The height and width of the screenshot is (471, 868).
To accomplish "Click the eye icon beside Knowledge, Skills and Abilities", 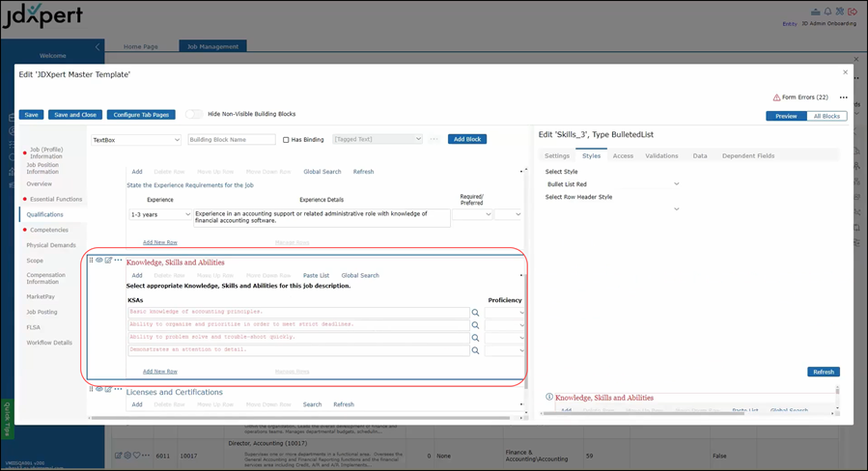I will click(x=98, y=261).
